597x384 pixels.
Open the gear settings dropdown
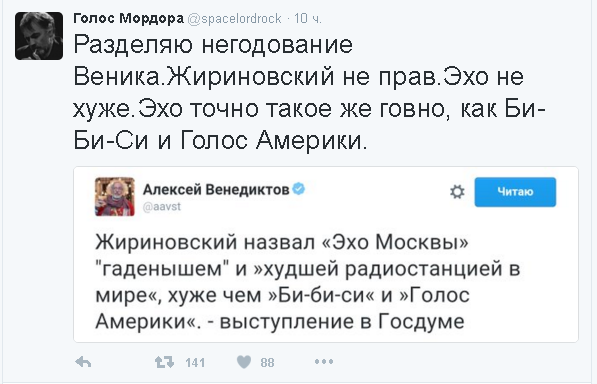457,192
